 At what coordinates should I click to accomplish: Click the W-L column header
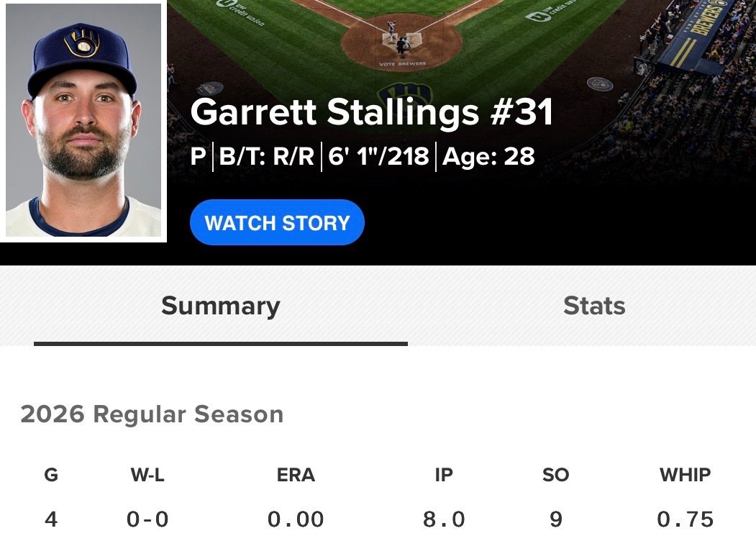pyautogui.click(x=147, y=475)
